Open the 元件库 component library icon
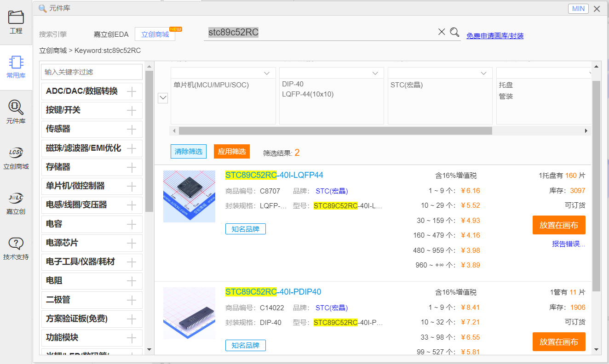The height and width of the screenshot is (364, 609). tap(16, 112)
